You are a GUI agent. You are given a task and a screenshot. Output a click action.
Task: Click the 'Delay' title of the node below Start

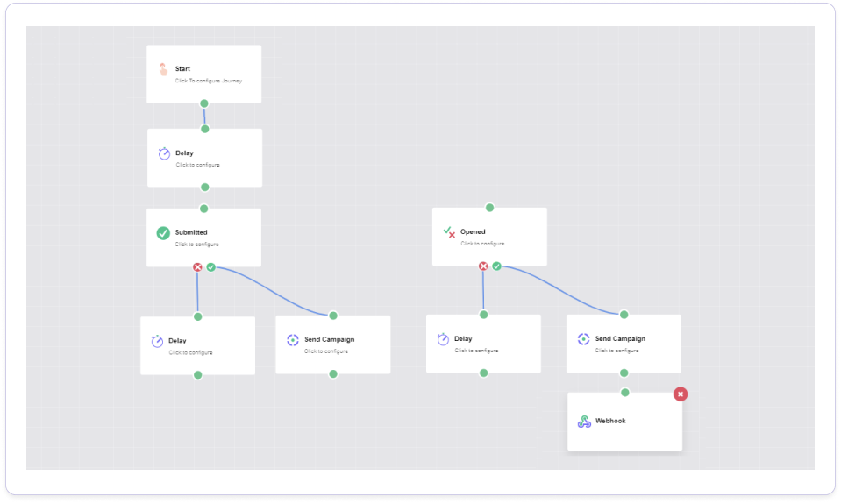point(184,153)
